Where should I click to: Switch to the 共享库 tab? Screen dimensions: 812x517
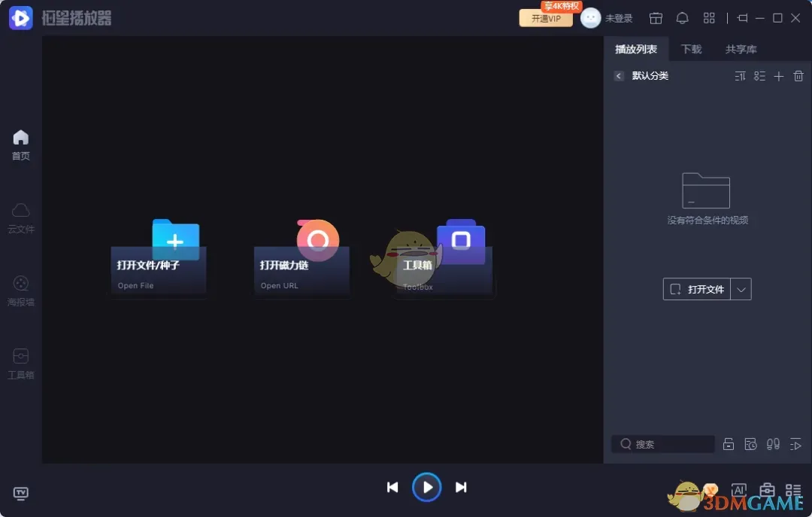(x=741, y=49)
